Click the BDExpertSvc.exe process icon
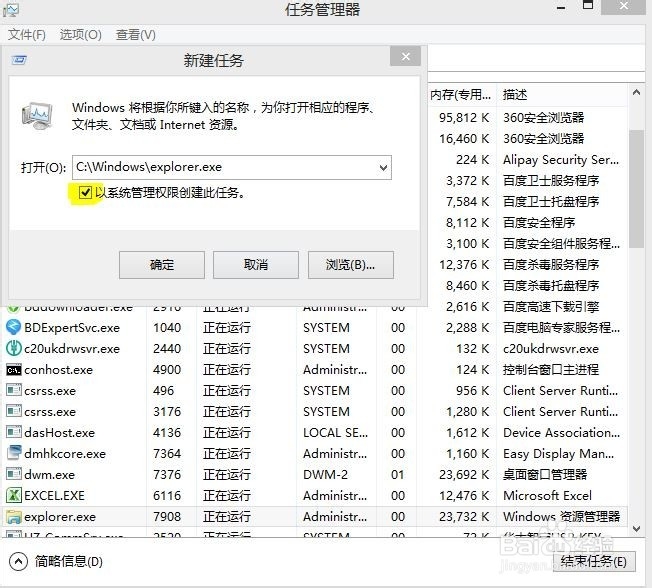Viewport: 652px width, 588px height. pyautogui.click(x=13, y=327)
